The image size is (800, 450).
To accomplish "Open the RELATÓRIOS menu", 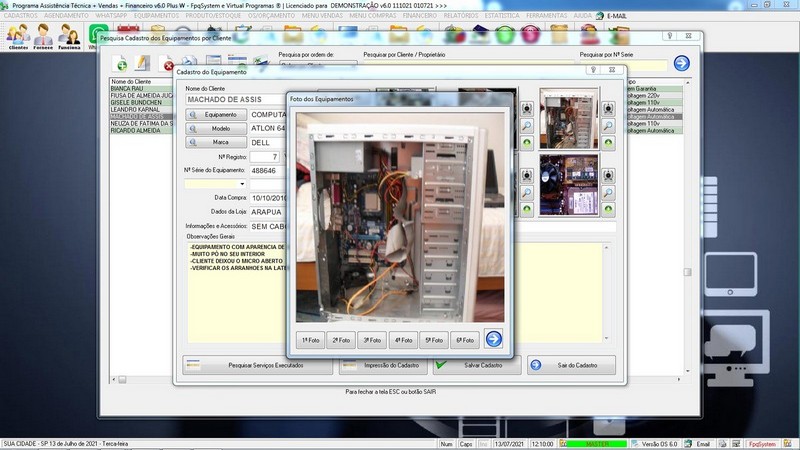I will [x=461, y=16].
